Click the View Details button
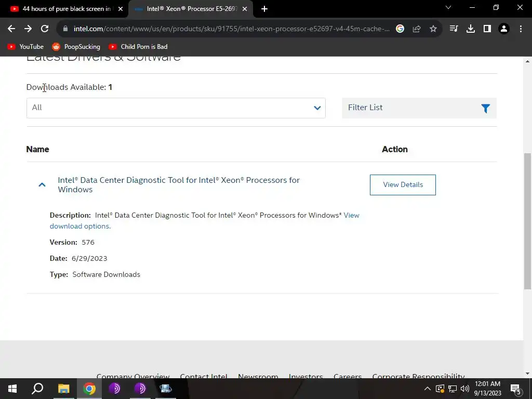 403,185
